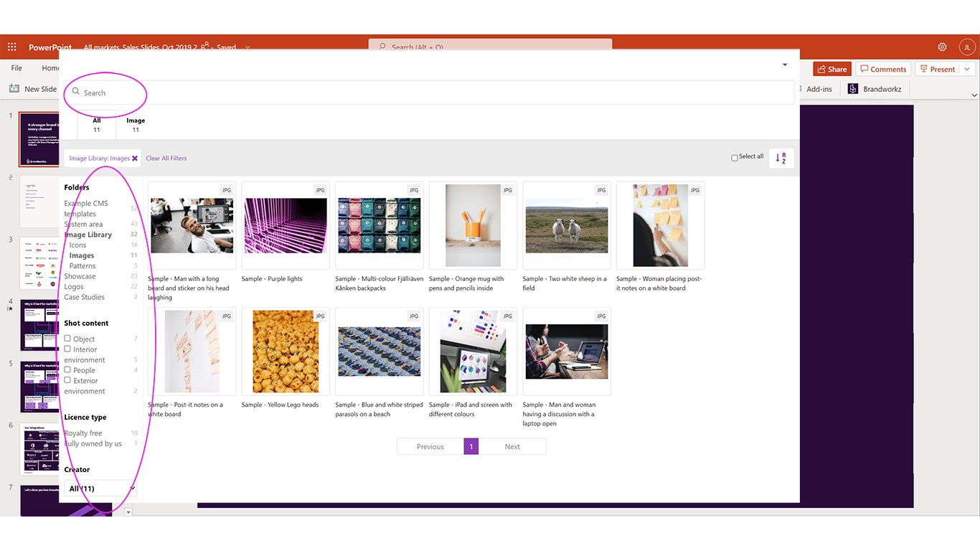Open the Logos folder
Viewport: 980px width, 551px height.
pos(74,287)
